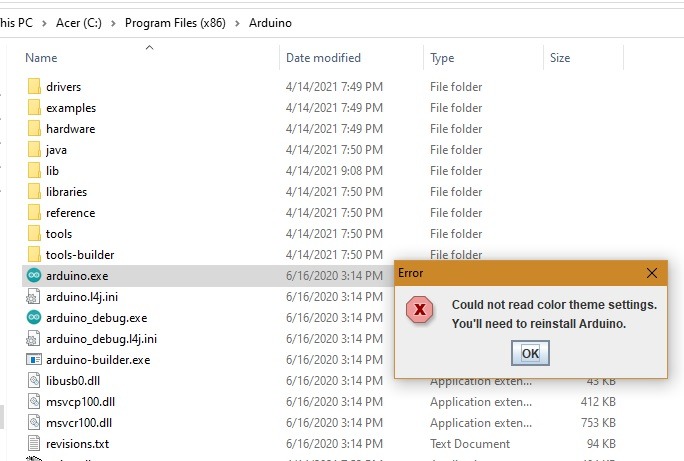Click the red error icon in dialog
Viewport: 684px width, 461px height.
pyautogui.click(x=420, y=310)
